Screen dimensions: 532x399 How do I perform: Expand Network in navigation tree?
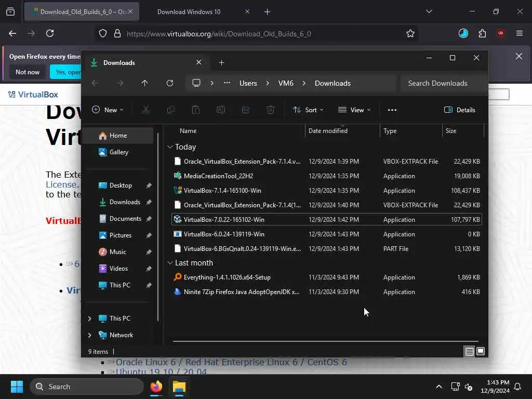(89, 335)
